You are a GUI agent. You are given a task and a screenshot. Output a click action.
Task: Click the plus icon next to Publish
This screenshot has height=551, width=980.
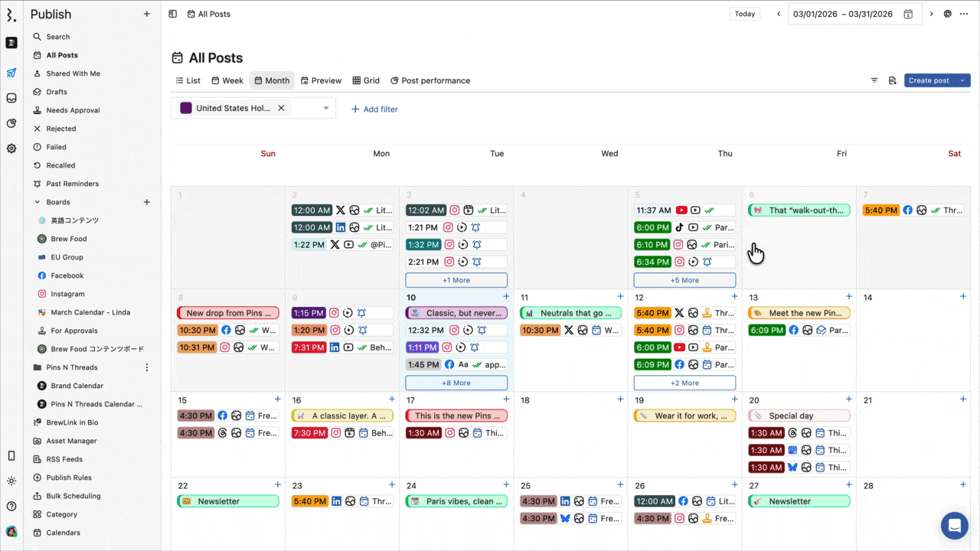click(x=147, y=14)
